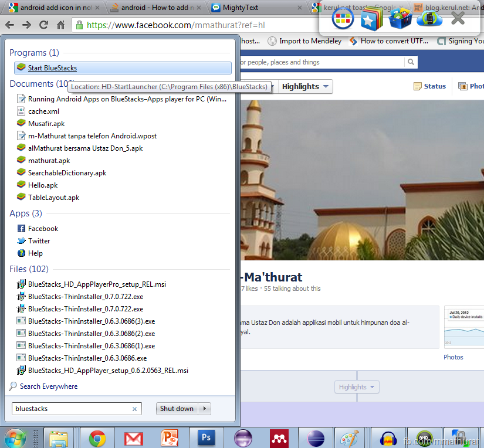
Task: Open the lower timeline Highlights dropdown
Action: click(x=357, y=387)
